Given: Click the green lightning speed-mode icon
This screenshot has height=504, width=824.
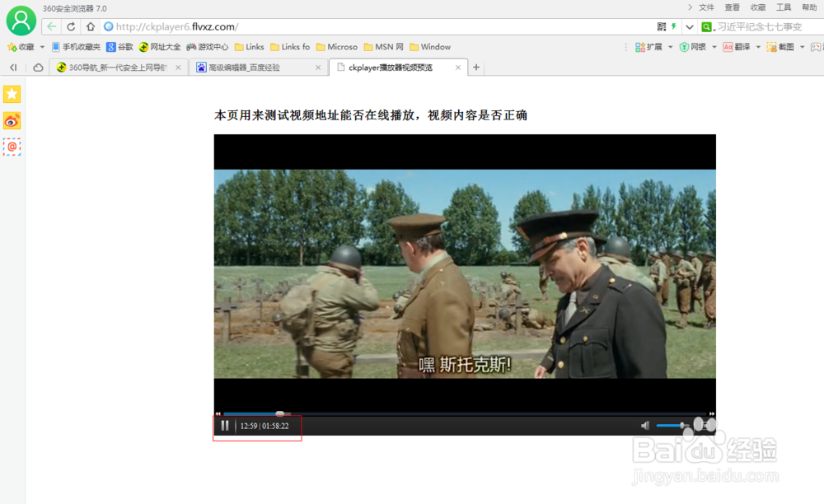Looking at the screenshot, I should (673, 26).
